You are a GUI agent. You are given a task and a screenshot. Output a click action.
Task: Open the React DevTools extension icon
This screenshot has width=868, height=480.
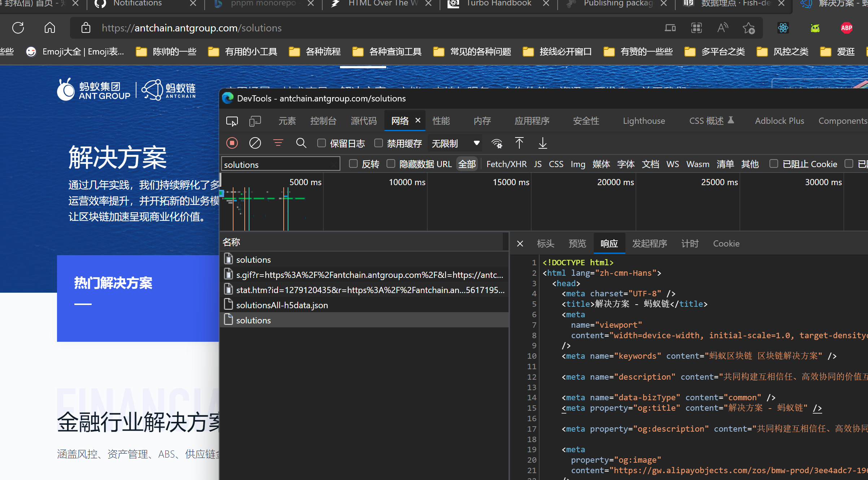click(x=783, y=28)
